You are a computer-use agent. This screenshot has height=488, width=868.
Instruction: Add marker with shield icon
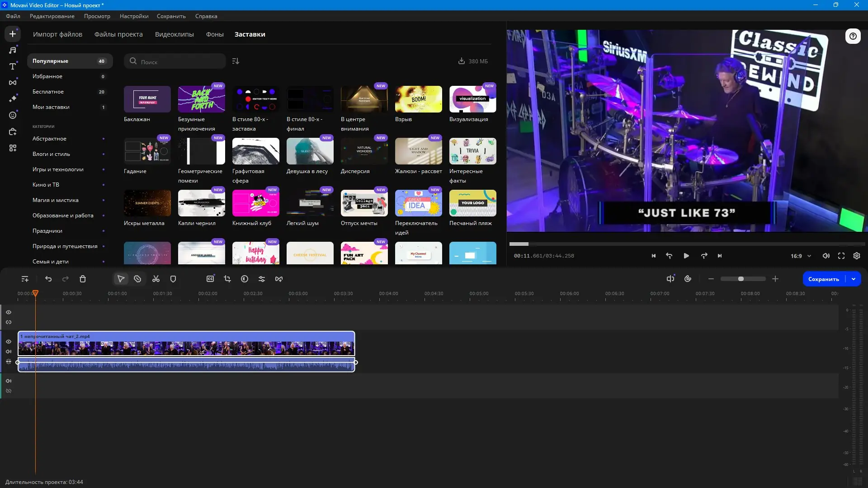(x=173, y=279)
